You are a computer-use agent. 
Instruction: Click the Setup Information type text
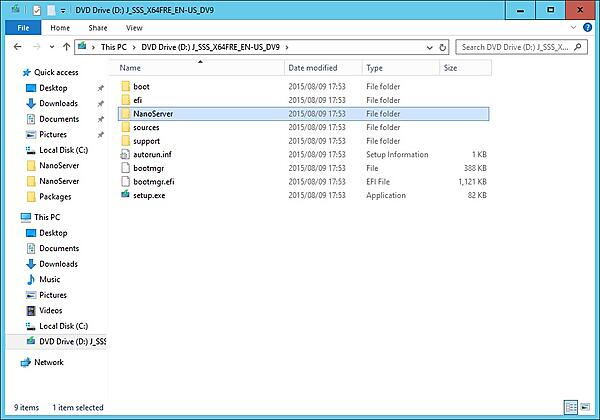click(397, 155)
